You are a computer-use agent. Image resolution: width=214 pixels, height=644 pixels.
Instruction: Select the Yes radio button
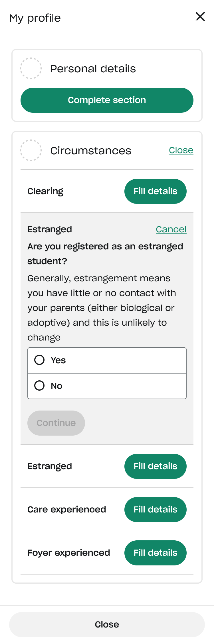pyautogui.click(x=39, y=360)
